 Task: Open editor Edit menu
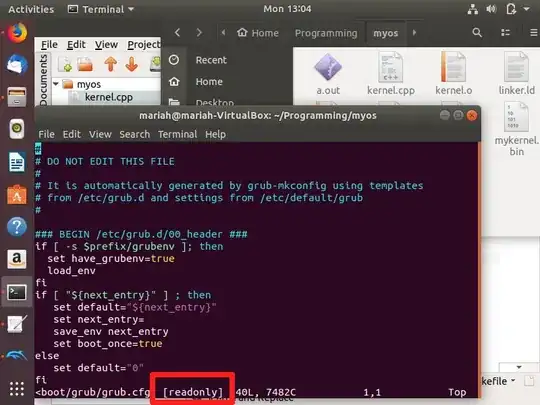coord(76,45)
